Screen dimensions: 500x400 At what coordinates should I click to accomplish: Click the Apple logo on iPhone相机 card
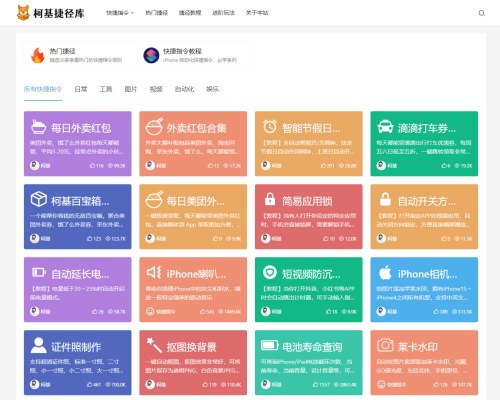385,272
